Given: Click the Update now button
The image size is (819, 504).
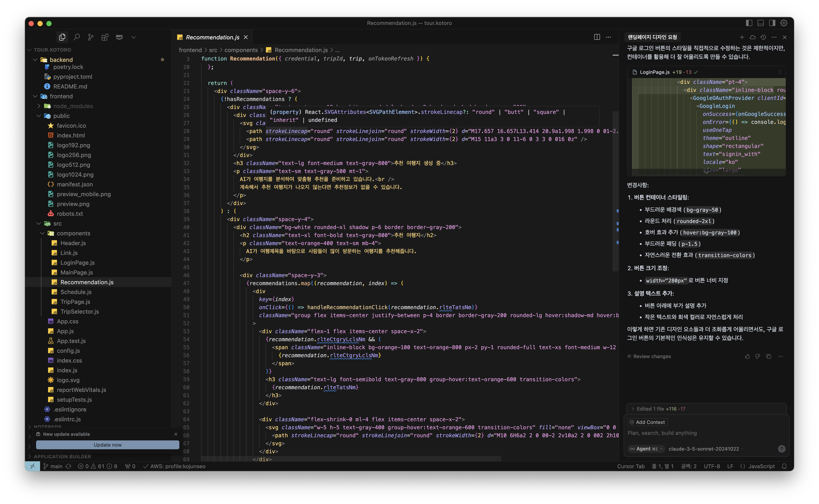Looking at the screenshot, I should (107, 445).
